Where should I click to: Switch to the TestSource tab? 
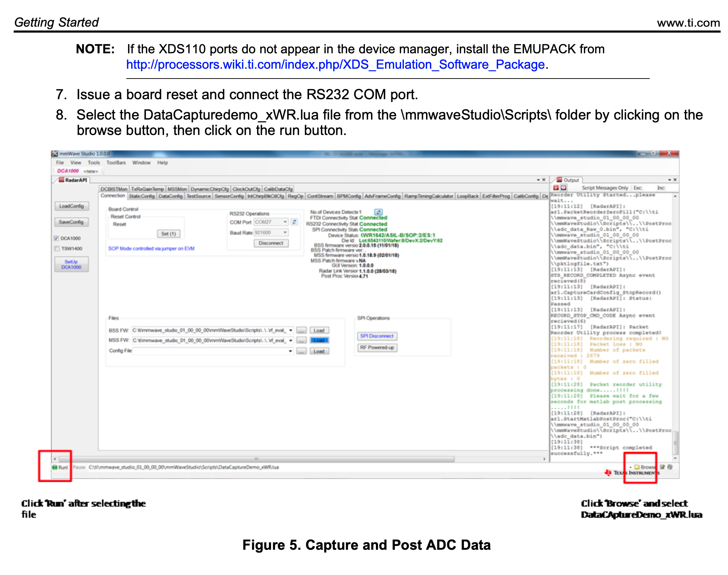pos(198,196)
